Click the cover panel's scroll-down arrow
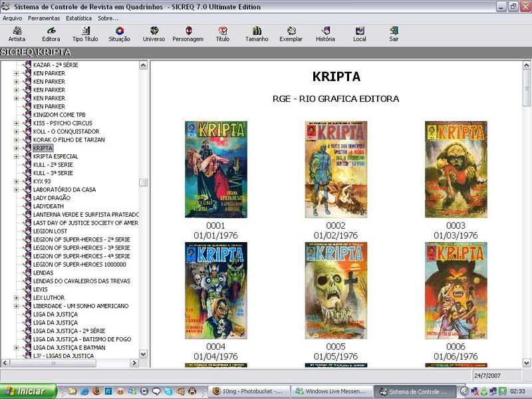 [527, 362]
